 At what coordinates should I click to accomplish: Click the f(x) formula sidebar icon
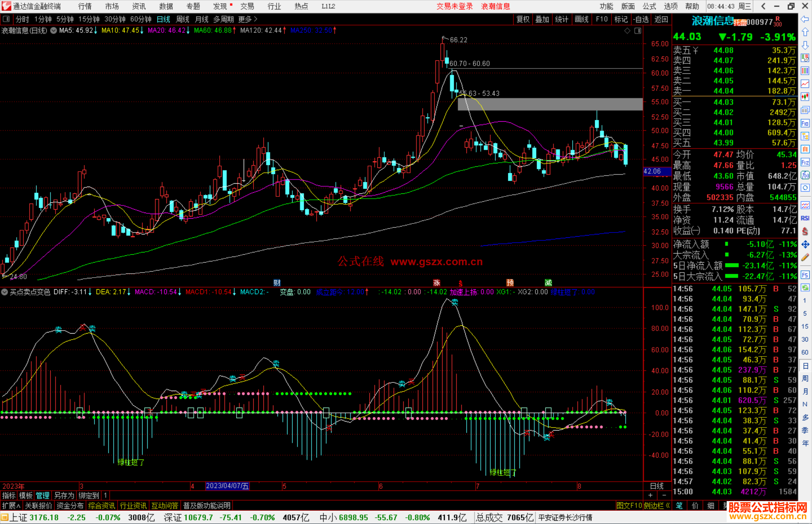click(x=805, y=175)
